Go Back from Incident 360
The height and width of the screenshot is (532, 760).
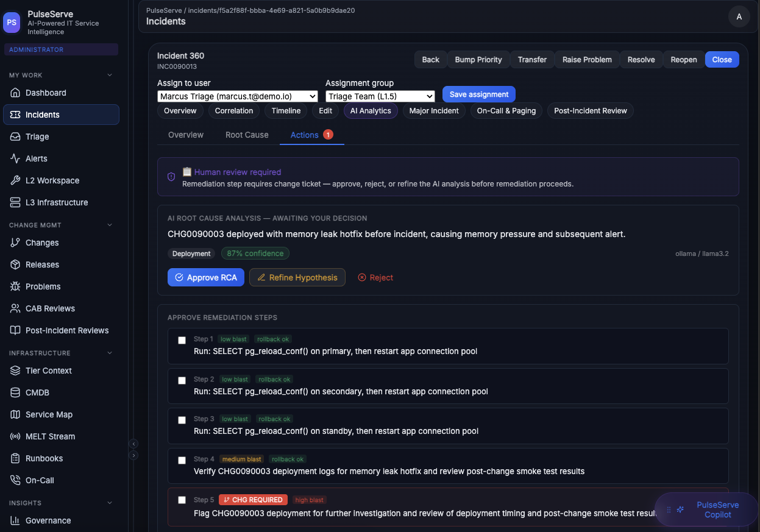[x=431, y=59]
